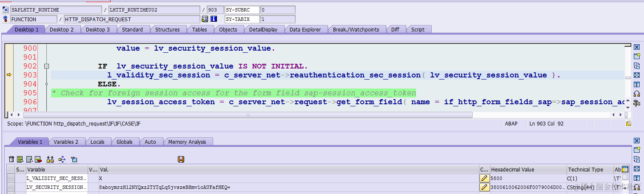Viewport: 644px width, 194px height.
Task: Click the Hexadecimal Value column header
Action: (528, 169)
